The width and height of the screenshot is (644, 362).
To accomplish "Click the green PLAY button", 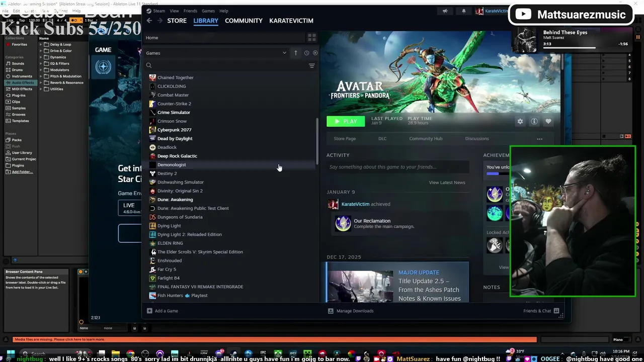I will tap(346, 121).
